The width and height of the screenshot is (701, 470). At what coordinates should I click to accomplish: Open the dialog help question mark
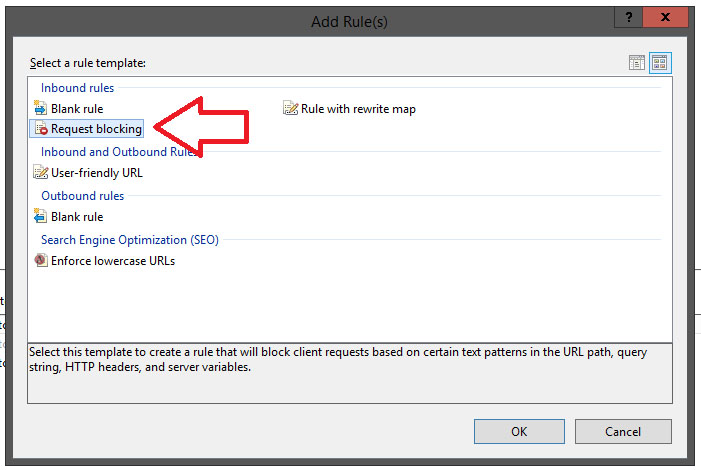pyautogui.click(x=629, y=17)
